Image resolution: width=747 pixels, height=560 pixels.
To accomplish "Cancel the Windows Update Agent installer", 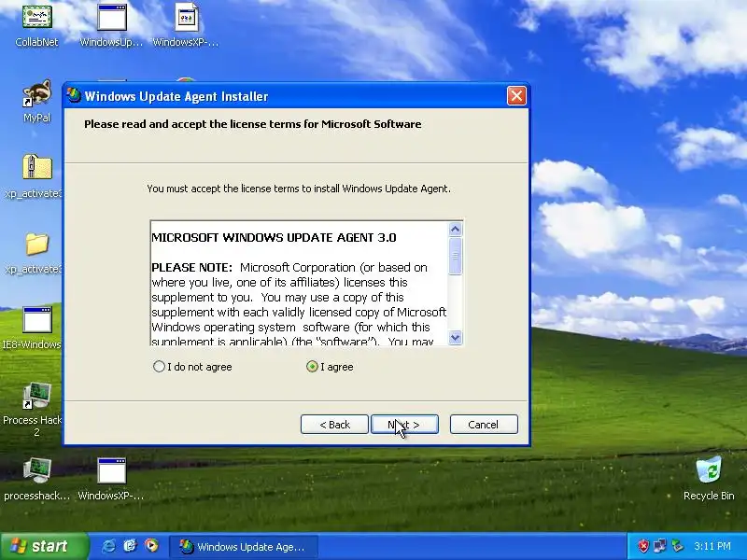I will pos(484,425).
